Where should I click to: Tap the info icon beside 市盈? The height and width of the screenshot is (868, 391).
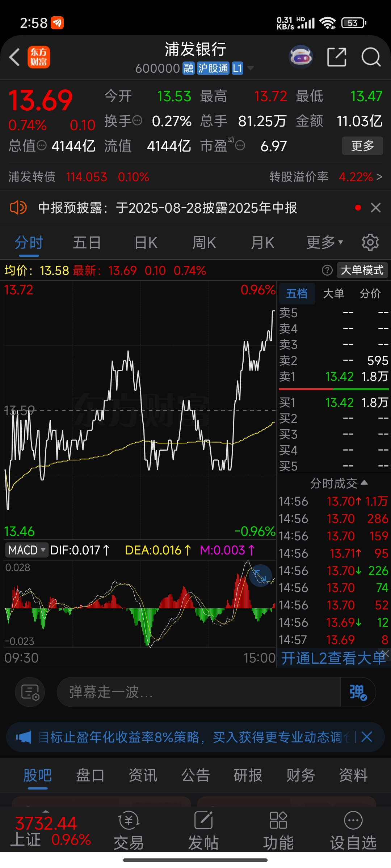click(x=240, y=146)
